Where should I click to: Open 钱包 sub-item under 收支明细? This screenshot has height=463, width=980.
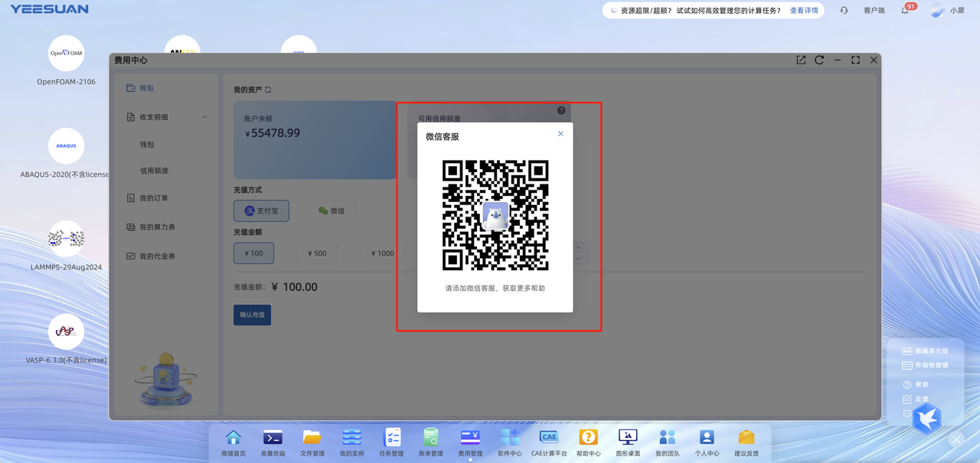(147, 144)
